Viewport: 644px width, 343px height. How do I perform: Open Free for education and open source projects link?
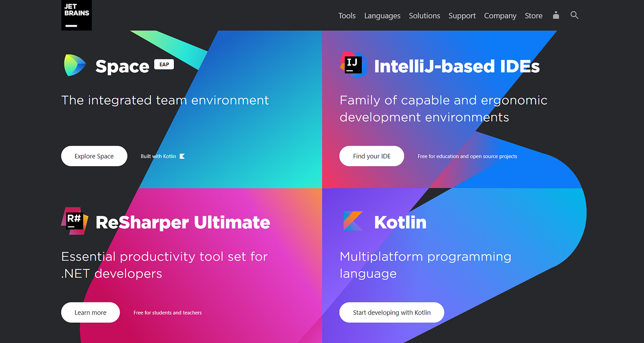pyautogui.click(x=467, y=157)
